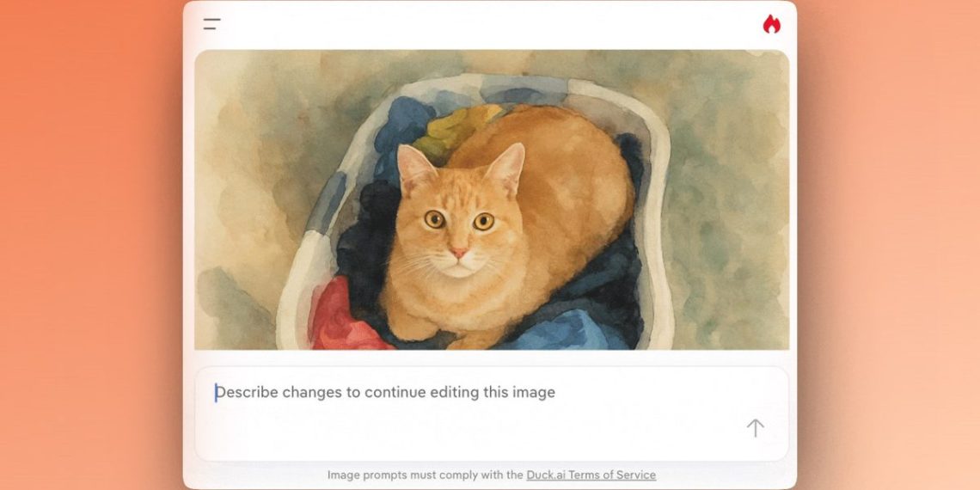The height and width of the screenshot is (490, 980).
Task: Click the orange gradient backdrop outside window
Action: pos(88,250)
